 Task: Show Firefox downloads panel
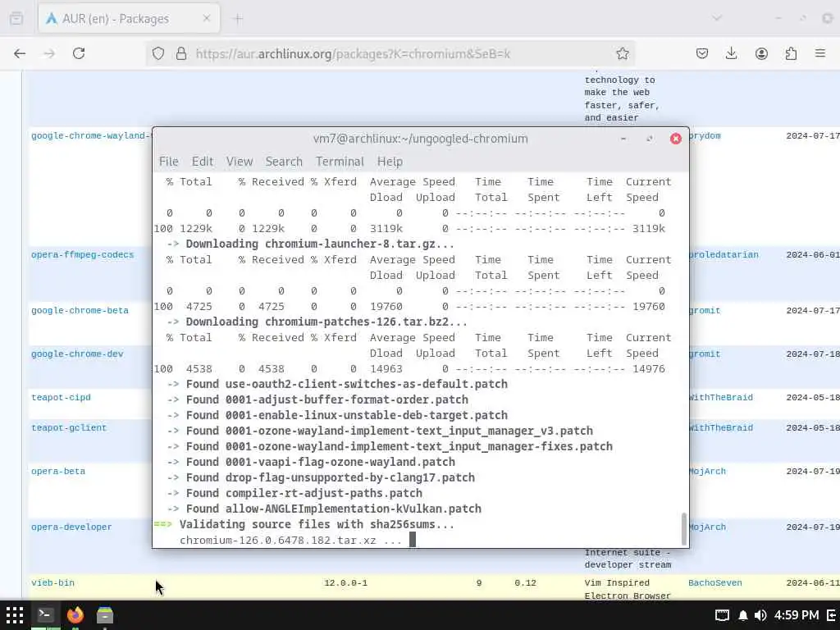pyautogui.click(x=731, y=53)
